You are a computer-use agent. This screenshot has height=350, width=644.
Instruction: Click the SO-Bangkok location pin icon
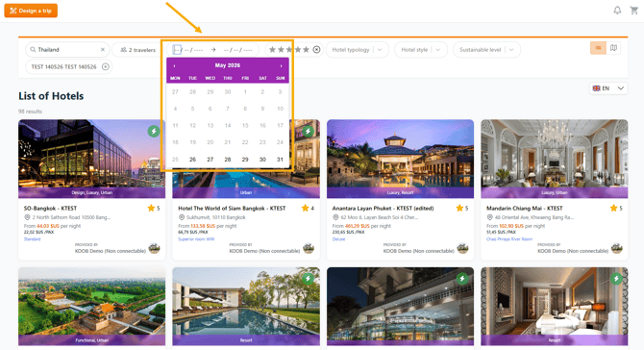click(x=27, y=217)
